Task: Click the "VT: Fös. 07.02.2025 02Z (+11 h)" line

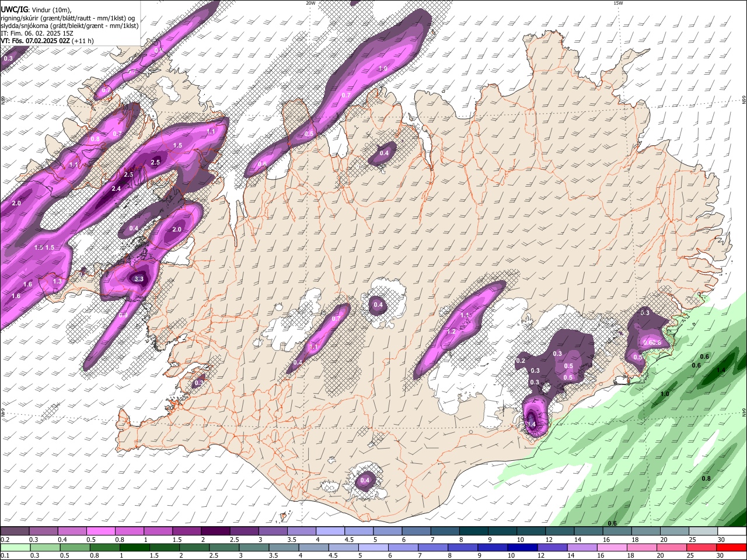Action: [x=47, y=41]
